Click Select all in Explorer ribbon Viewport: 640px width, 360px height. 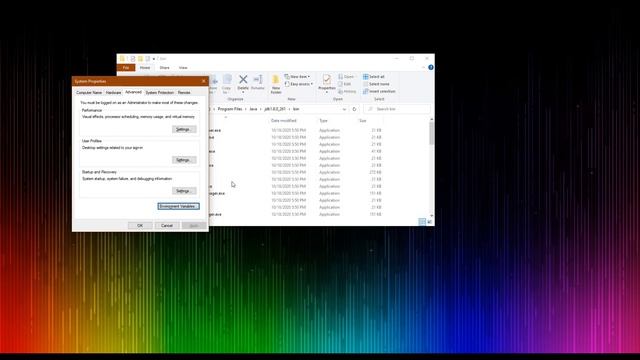pyautogui.click(x=373, y=77)
